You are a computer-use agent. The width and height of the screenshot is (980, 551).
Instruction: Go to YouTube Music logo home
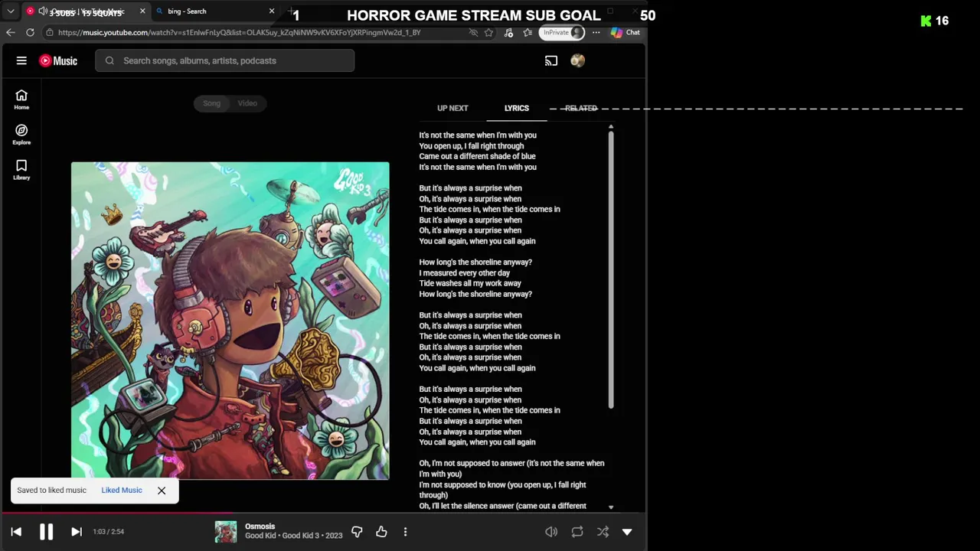click(58, 60)
